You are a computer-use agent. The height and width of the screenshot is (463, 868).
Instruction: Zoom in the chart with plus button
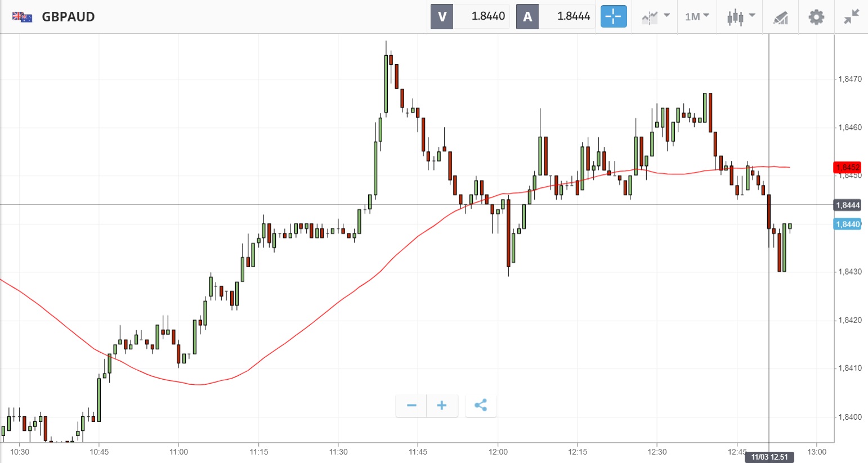tap(442, 406)
